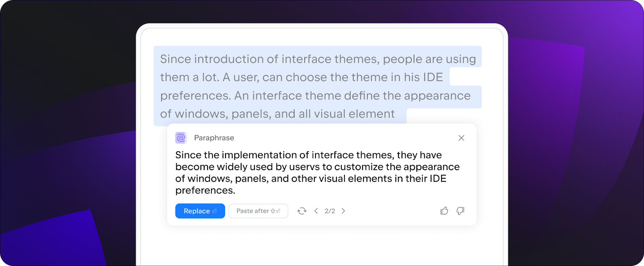Click the Paraphrase title label

[214, 138]
